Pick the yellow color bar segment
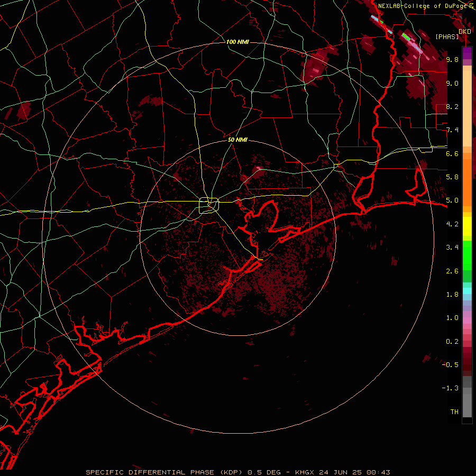 pos(467,226)
